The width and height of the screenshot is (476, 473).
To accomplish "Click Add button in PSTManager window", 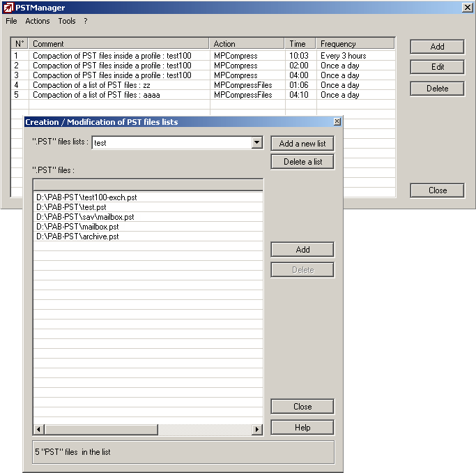I will tap(437, 47).
